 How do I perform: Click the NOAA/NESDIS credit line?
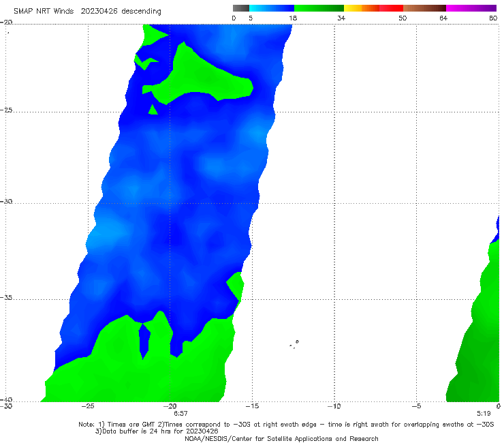[x=281, y=438]
